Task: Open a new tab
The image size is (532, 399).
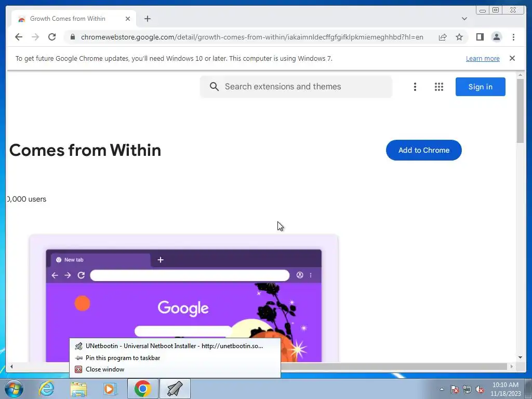Action: (x=147, y=19)
